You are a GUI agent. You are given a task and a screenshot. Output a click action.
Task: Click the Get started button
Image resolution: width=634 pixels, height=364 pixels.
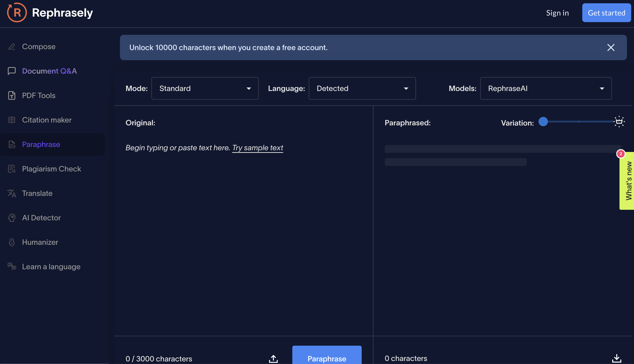click(606, 13)
